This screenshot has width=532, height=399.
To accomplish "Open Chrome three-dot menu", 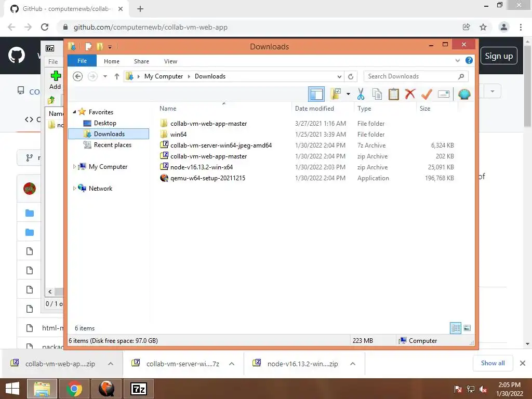I will (521, 27).
